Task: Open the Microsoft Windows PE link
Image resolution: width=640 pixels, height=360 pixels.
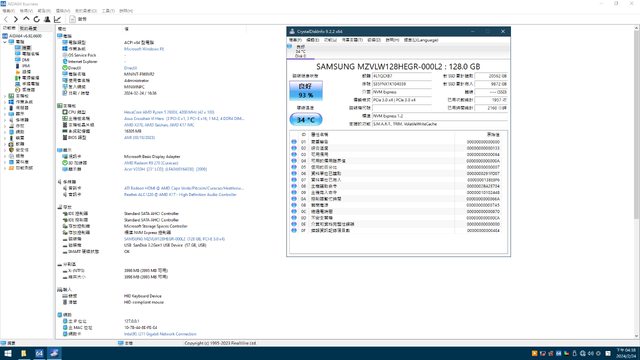Action: 144,49
